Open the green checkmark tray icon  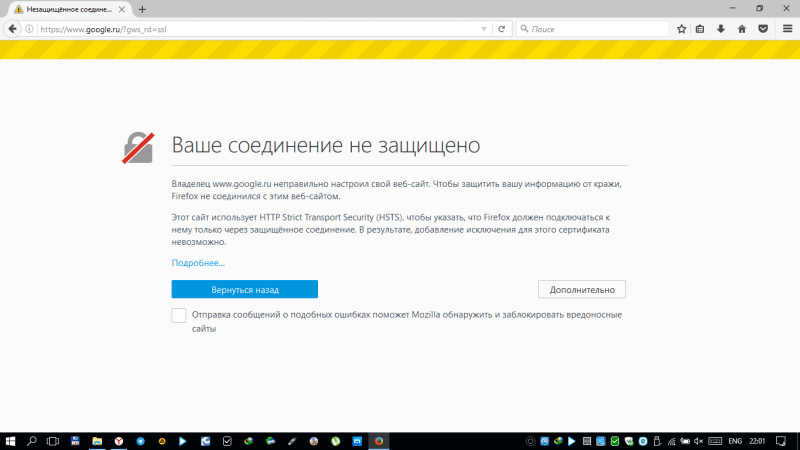coord(615,441)
